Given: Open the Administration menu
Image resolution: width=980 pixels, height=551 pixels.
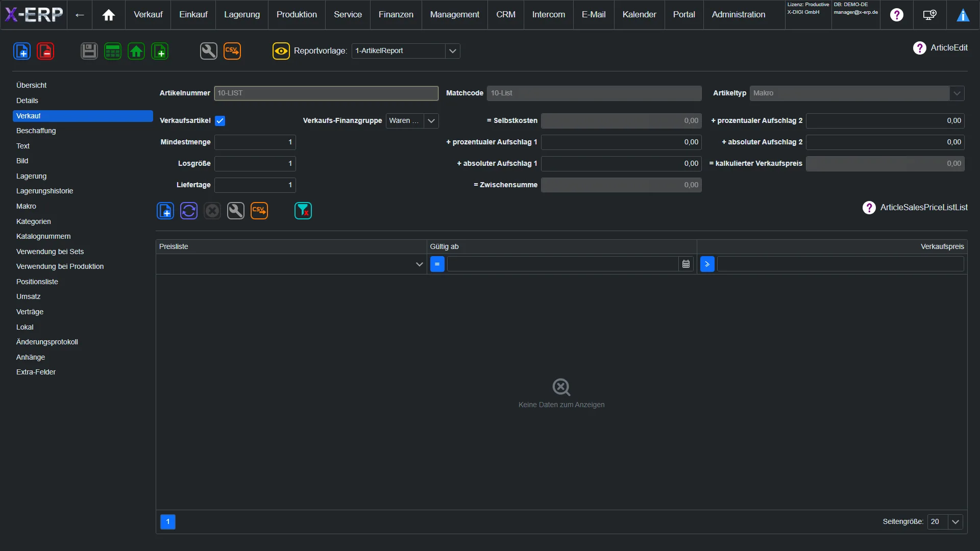Looking at the screenshot, I should point(739,15).
